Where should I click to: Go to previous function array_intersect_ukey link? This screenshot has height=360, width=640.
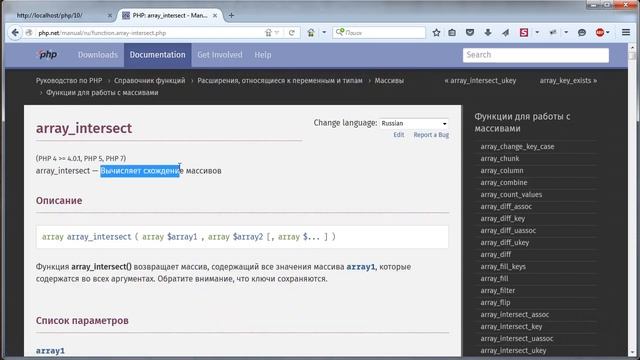tap(480, 80)
